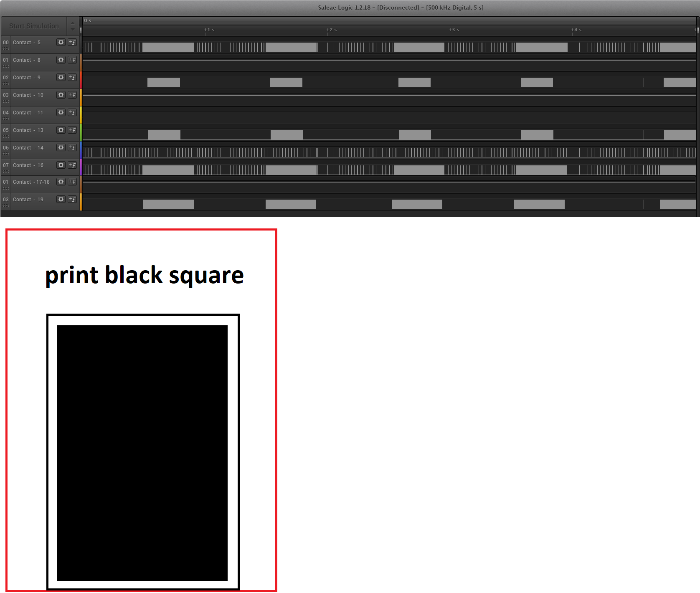Set trigger icon on Contact - 17-18 channel
Viewport: 700px width, 593px height.
point(72,182)
